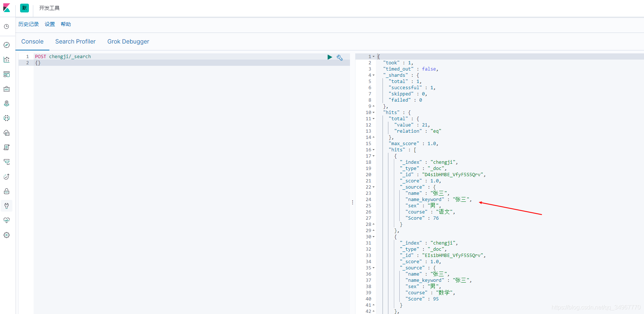Open Recently viewed clock icon
This screenshot has height=314, width=644.
click(7, 27)
